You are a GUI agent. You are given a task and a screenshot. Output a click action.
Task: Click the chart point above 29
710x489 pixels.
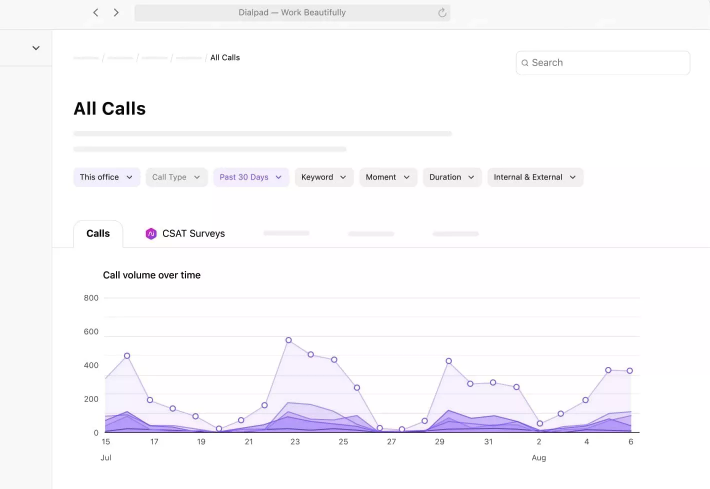click(449, 361)
